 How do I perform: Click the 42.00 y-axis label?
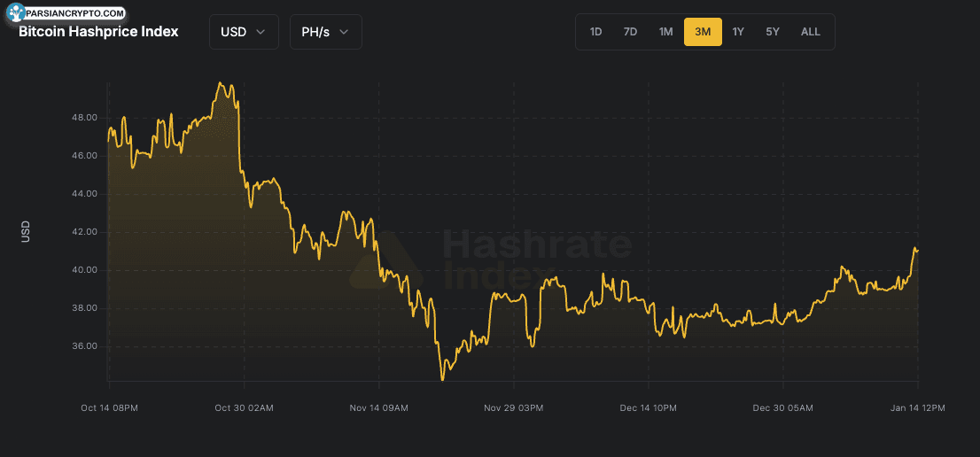86,232
